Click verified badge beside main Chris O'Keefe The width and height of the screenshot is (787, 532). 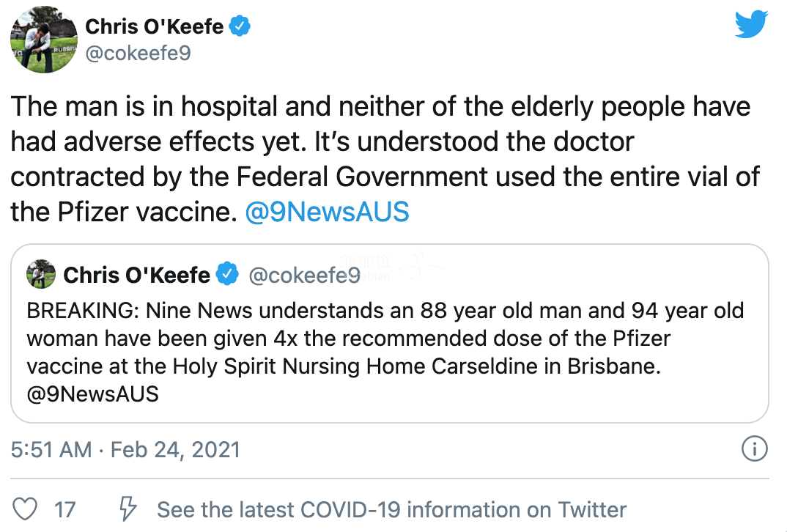click(240, 26)
